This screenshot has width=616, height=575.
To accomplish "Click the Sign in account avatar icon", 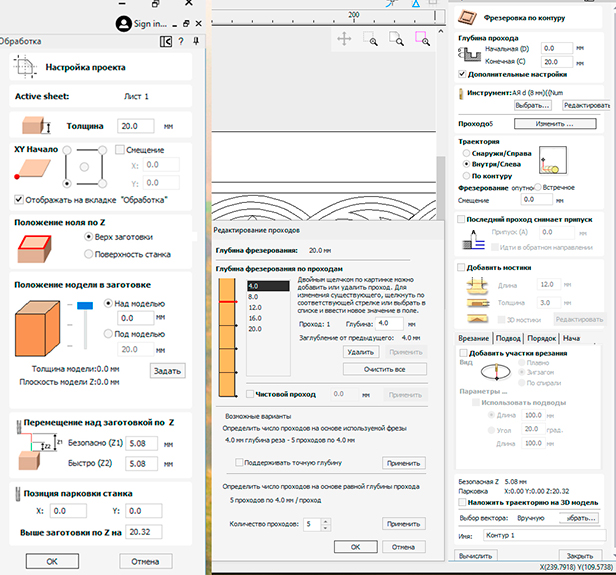I will pyautogui.click(x=124, y=22).
